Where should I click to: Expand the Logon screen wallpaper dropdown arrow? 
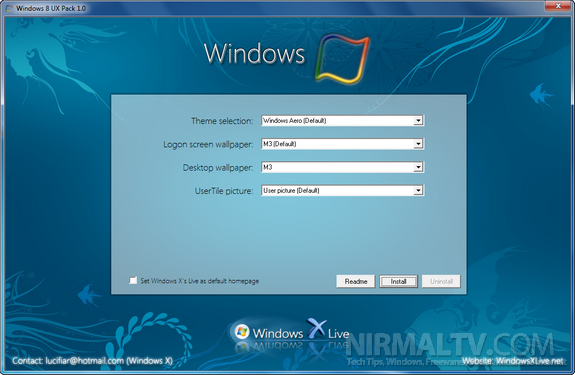[x=418, y=144]
